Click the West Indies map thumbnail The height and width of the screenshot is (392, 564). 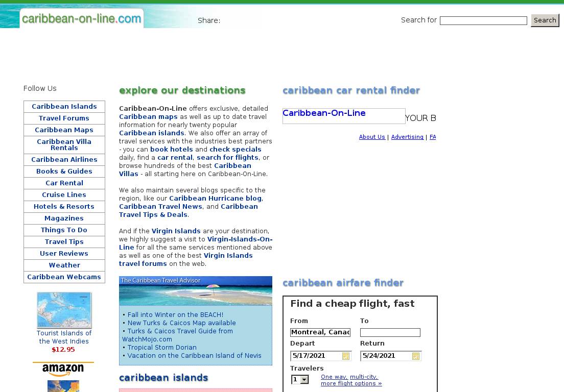click(64, 310)
